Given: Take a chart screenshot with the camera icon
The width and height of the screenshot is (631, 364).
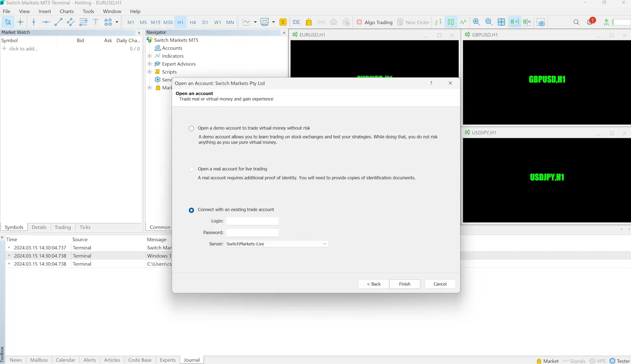Looking at the screenshot, I should tap(541, 22).
